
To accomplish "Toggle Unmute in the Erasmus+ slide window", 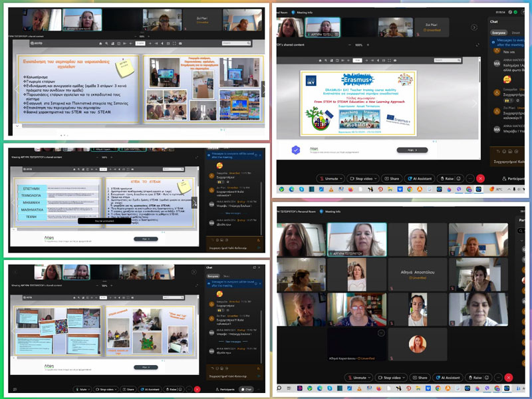I will pyautogui.click(x=332, y=178).
